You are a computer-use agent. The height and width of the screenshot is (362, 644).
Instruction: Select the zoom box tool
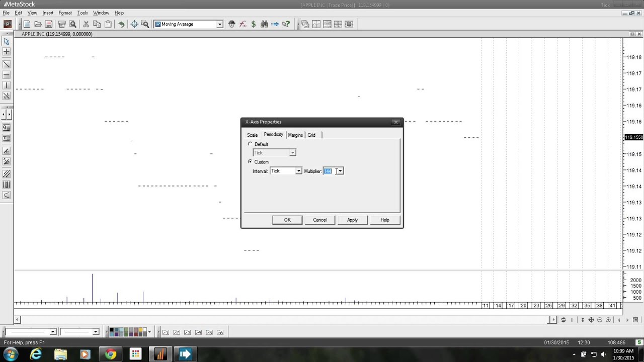tap(145, 24)
